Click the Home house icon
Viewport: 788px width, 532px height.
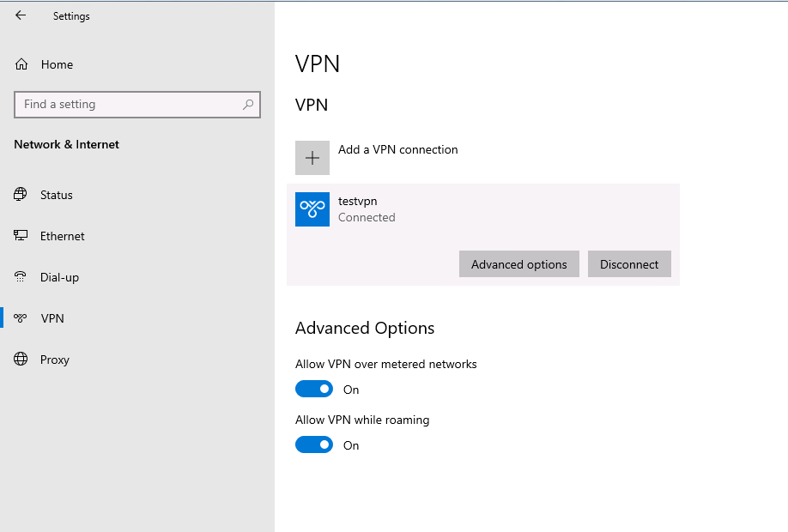21,64
